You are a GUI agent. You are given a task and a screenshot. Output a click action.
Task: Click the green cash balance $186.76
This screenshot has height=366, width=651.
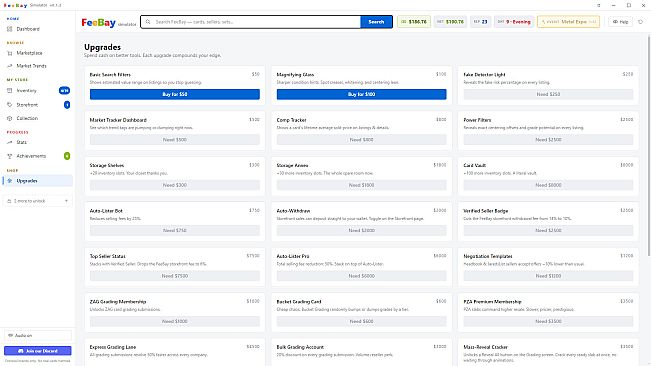pos(414,22)
